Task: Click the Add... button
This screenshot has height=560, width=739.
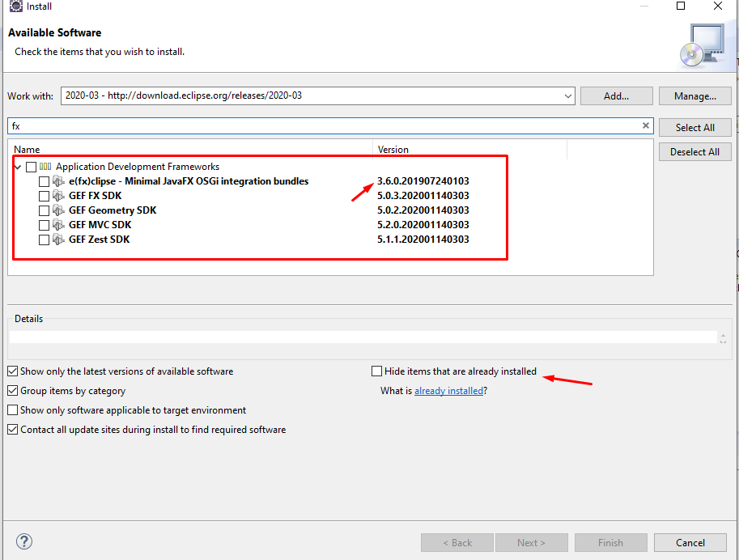Action: pos(617,96)
